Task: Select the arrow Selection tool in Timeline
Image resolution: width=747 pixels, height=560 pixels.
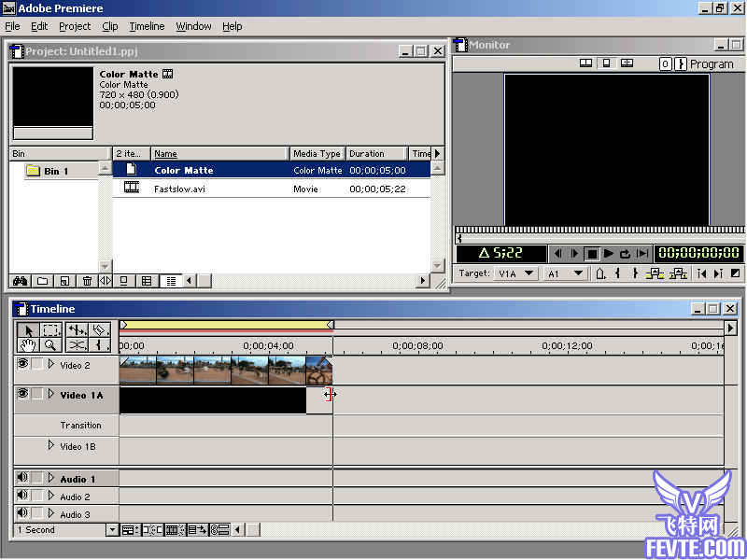Action: tap(28, 330)
